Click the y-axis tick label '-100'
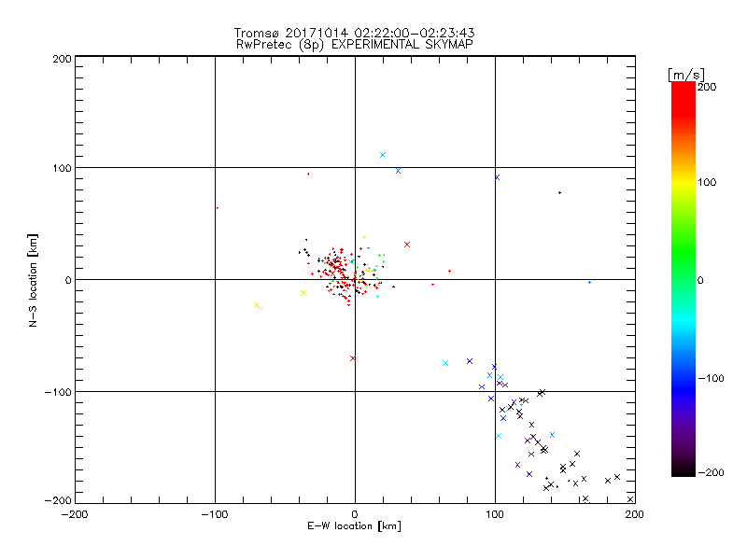Viewport: 747px width, 560px height. tap(58, 392)
